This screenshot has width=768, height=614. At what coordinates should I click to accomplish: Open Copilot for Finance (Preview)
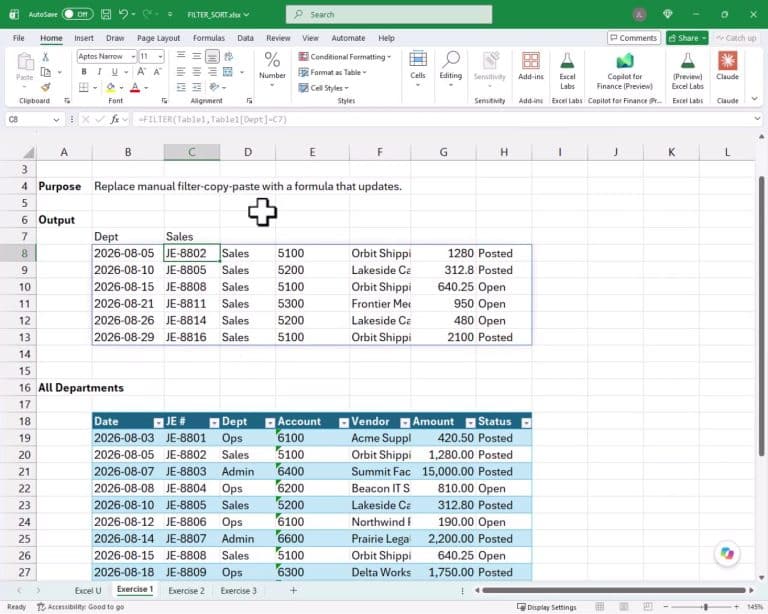(x=624, y=61)
